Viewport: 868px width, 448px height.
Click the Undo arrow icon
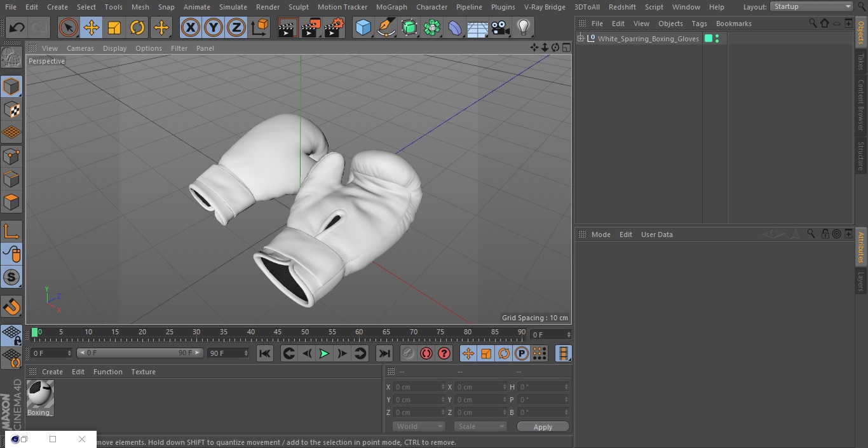pyautogui.click(x=17, y=27)
